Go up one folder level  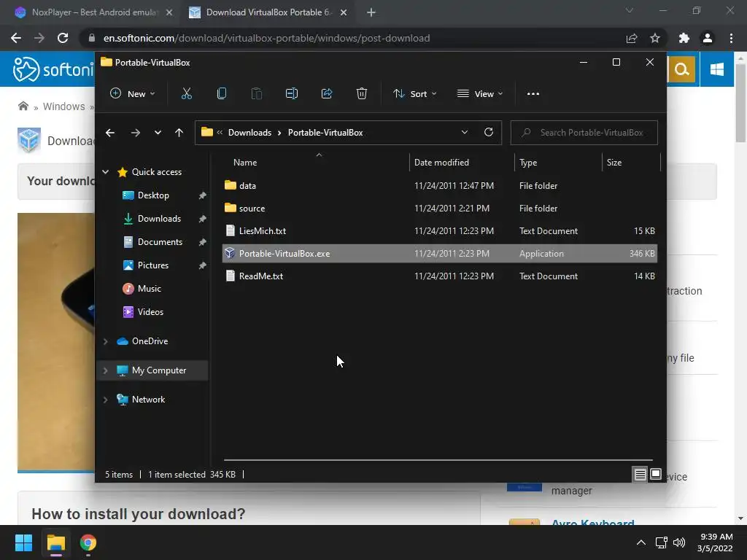coord(179,133)
